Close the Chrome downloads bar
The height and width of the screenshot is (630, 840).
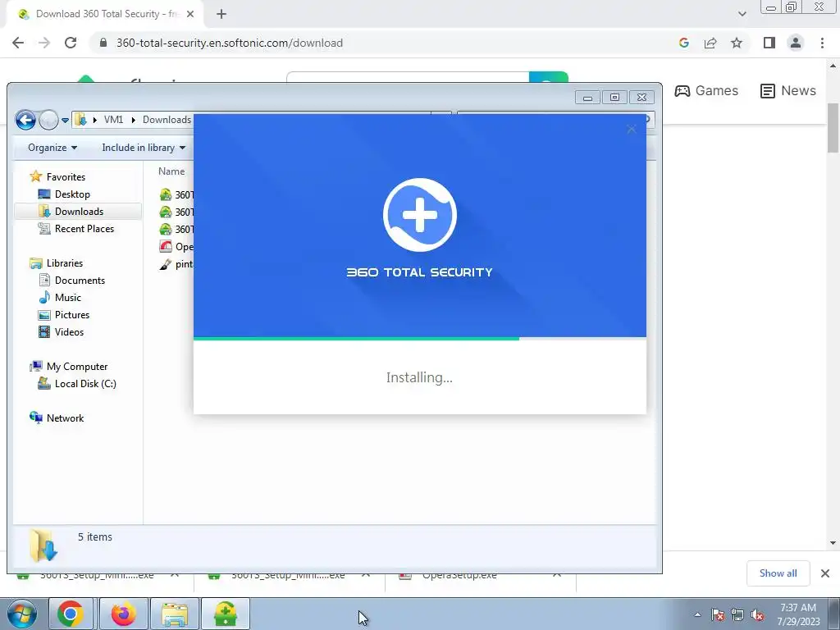825,573
